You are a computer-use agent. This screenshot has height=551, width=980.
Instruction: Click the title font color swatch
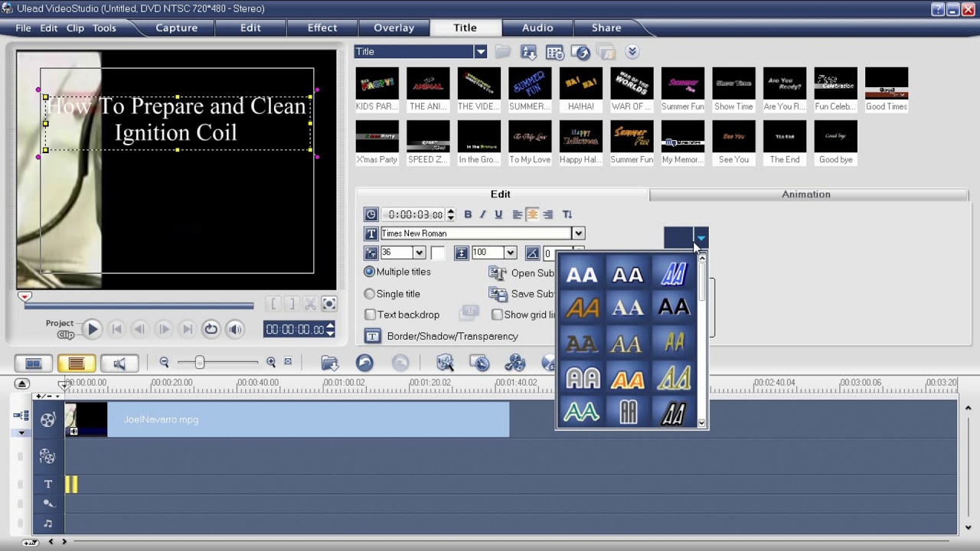[x=437, y=253]
